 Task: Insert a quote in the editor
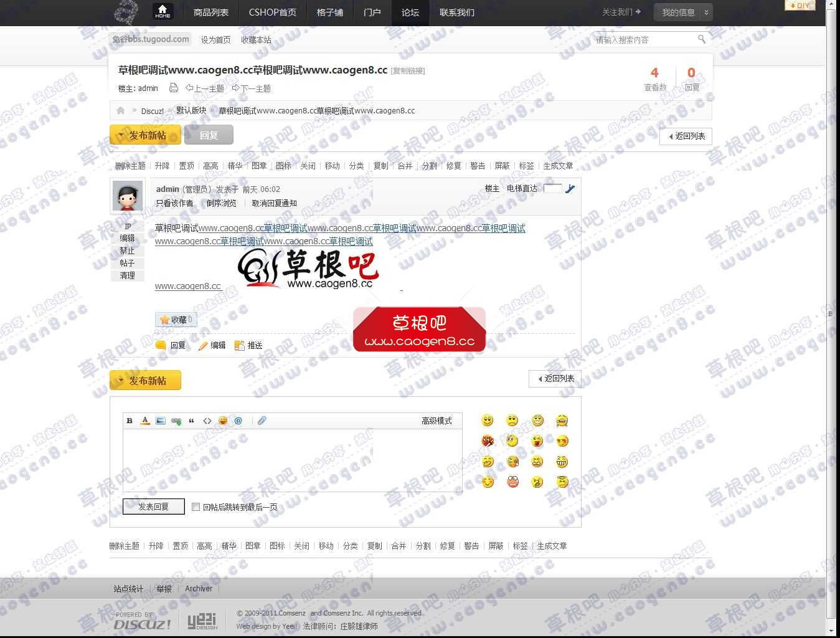191,421
